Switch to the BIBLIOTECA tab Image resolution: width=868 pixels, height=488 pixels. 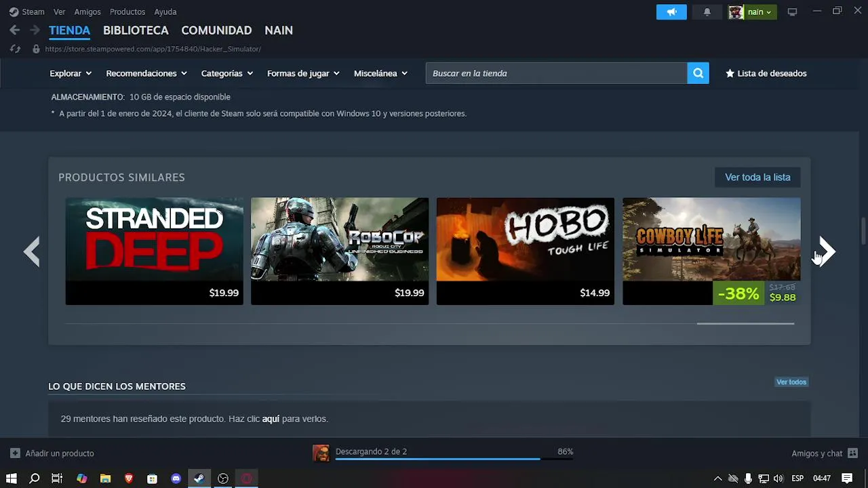point(136,30)
